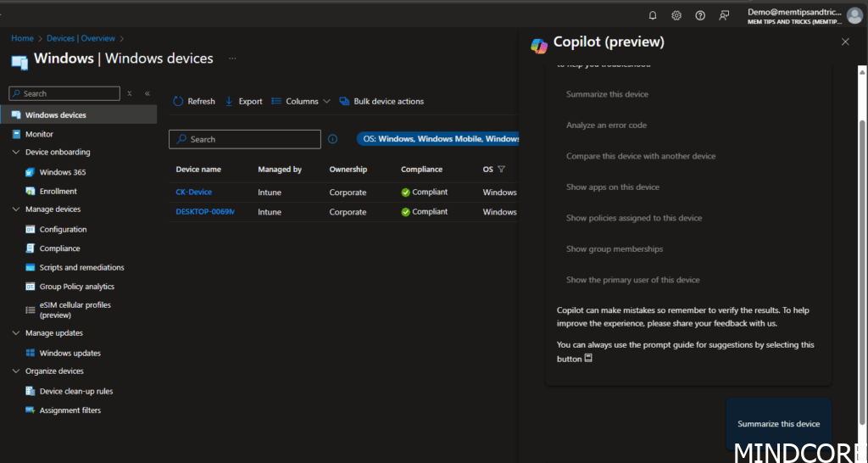Select Show the primary user prompt
The image size is (868, 463).
pos(632,280)
